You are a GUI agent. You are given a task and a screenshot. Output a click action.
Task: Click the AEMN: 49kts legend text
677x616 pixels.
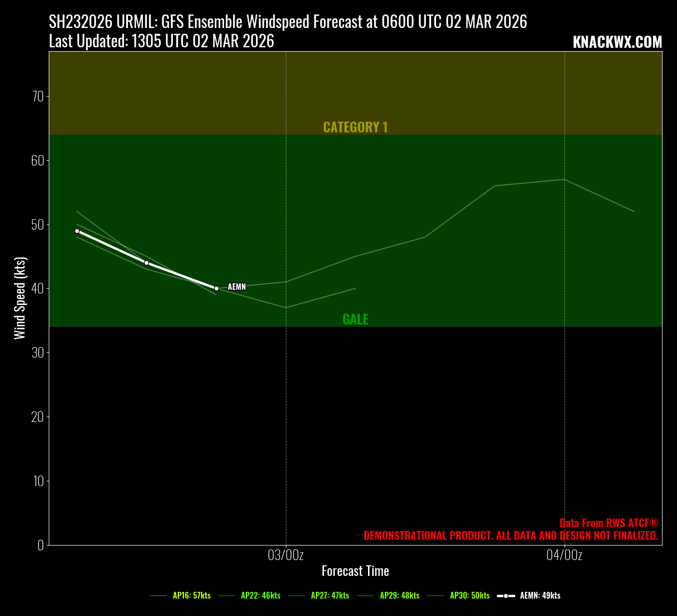540,596
